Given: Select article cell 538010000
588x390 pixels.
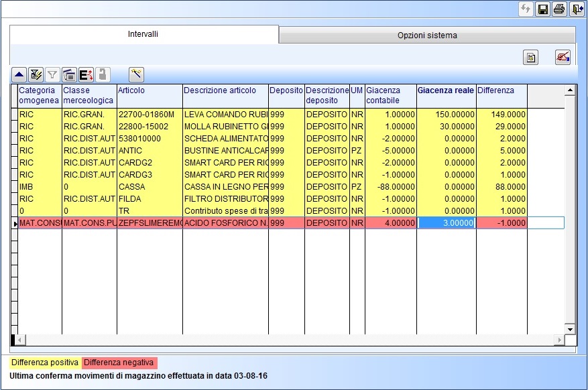Looking at the screenshot, I should [x=150, y=139].
